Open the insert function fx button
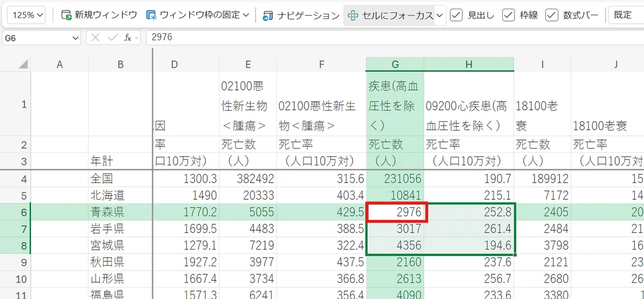Image resolution: width=644 pixels, height=299 pixels. click(x=128, y=38)
